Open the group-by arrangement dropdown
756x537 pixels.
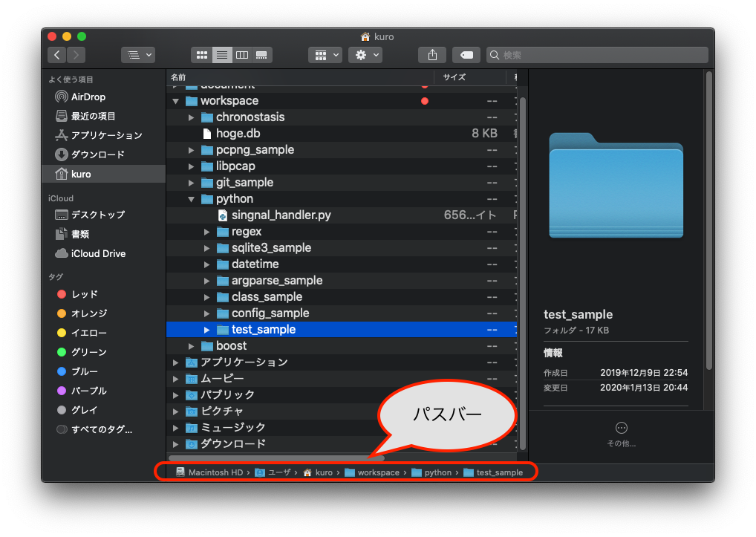(325, 55)
